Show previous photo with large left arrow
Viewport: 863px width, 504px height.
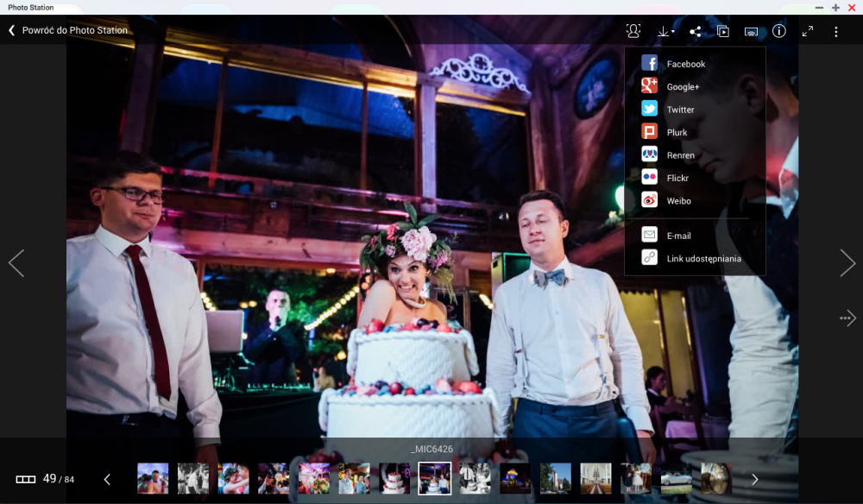[16, 263]
